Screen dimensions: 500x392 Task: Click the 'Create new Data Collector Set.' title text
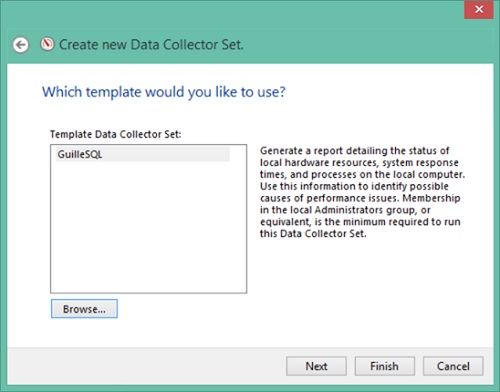coord(151,45)
